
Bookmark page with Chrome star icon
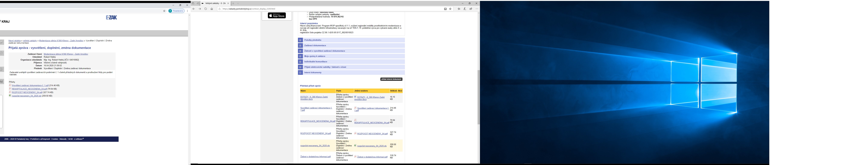point(164,11)
